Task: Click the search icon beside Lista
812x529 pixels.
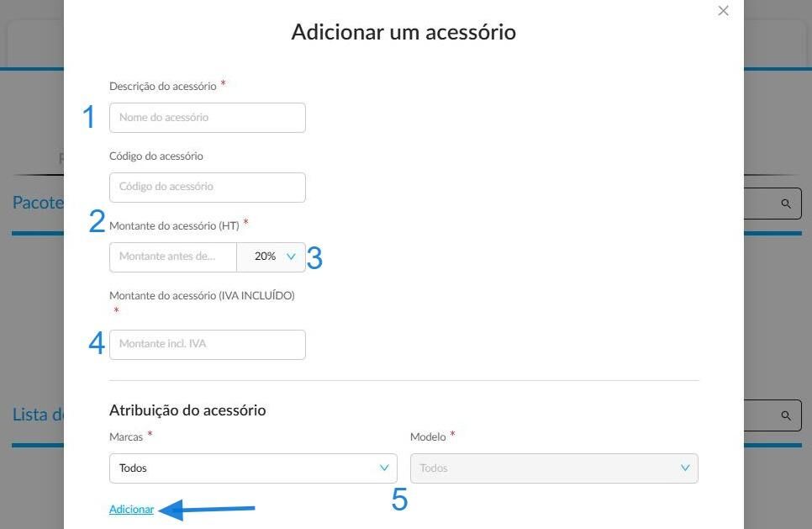Action: [x=786, y=415]
